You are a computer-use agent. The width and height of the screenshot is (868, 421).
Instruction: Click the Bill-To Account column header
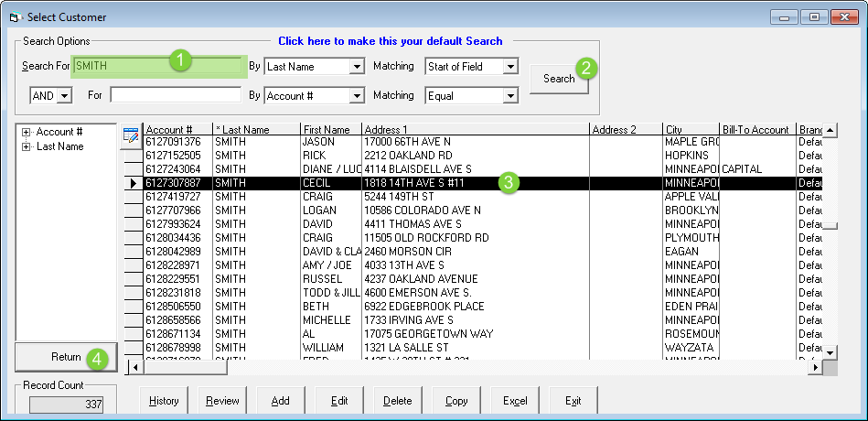(x=757, y=130)
